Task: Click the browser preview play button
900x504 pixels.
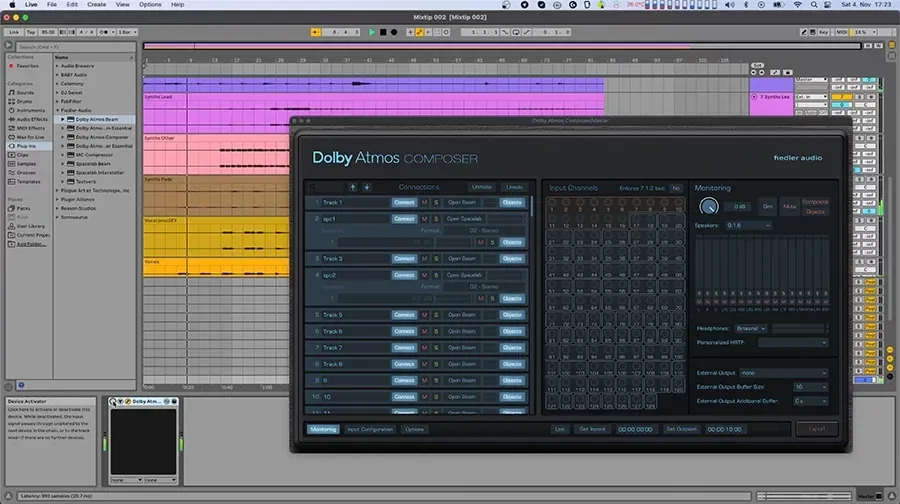Action: [9, 45]
